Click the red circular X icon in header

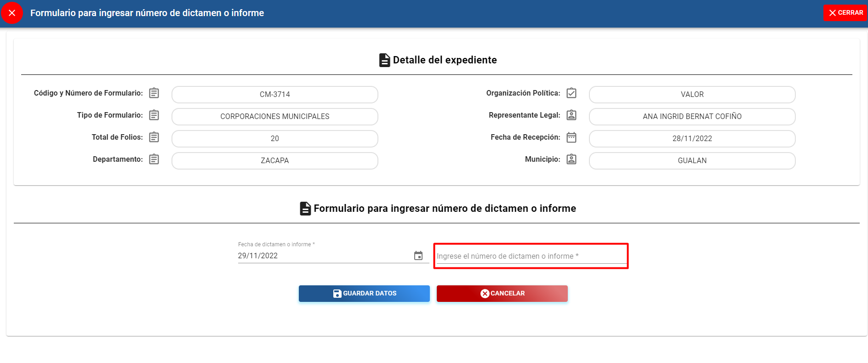coord(12,13)
